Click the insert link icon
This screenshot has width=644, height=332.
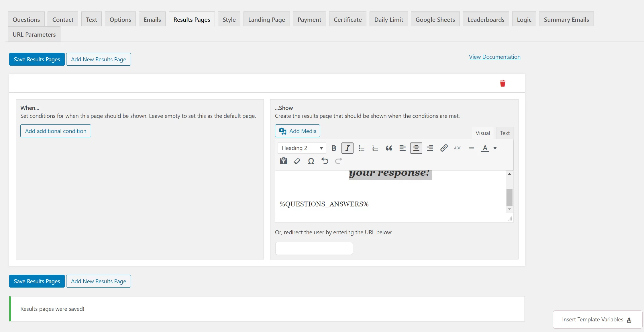pyautogui.click(x=444, y=148)
